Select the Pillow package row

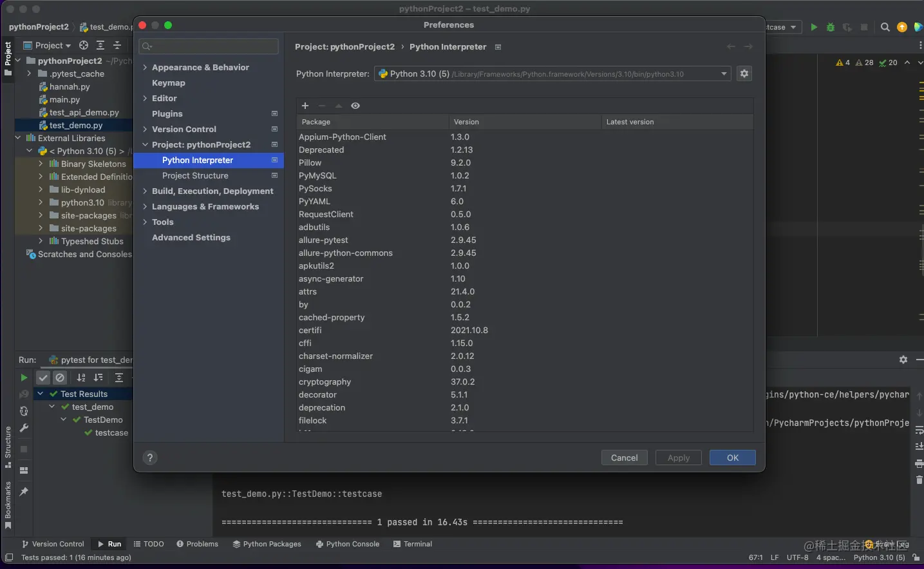point(525,162)
